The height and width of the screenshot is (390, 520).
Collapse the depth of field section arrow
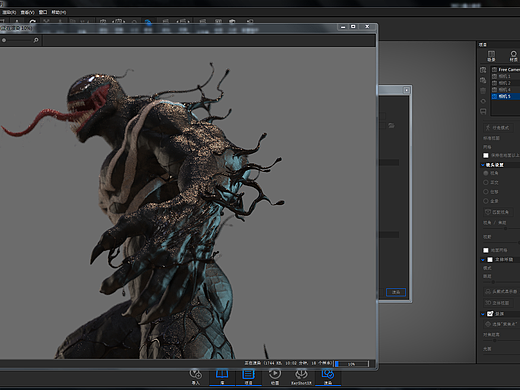483,314
